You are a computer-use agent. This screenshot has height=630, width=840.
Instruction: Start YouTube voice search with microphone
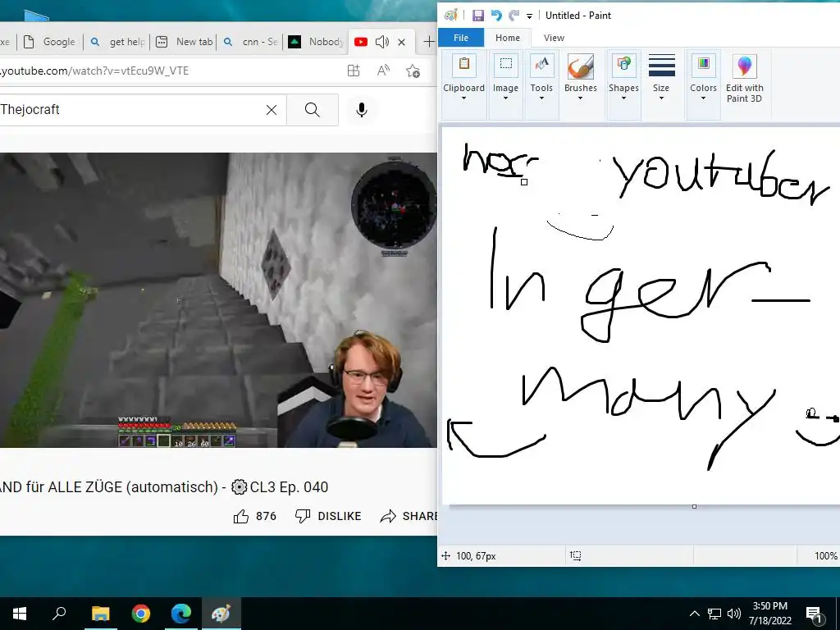362,110
